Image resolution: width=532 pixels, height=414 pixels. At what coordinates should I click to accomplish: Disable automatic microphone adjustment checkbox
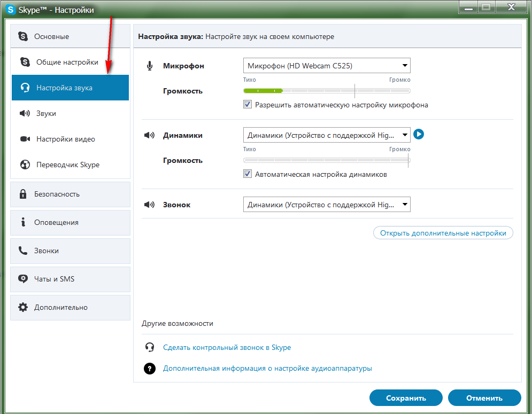pos(248,104)
